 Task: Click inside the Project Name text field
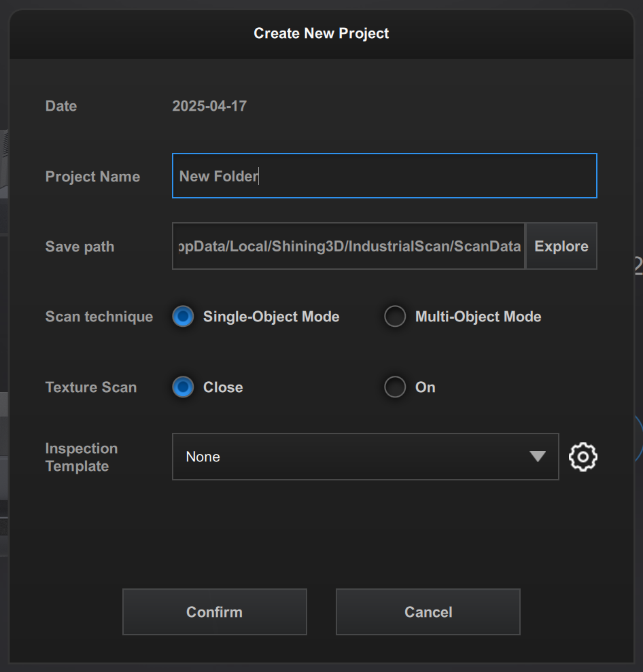[x=384, y=176]
